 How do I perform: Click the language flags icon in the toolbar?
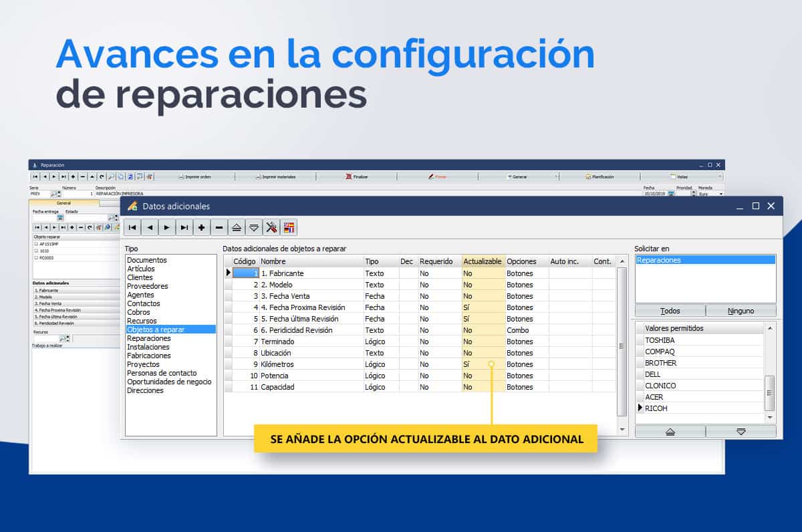[289, 227]
